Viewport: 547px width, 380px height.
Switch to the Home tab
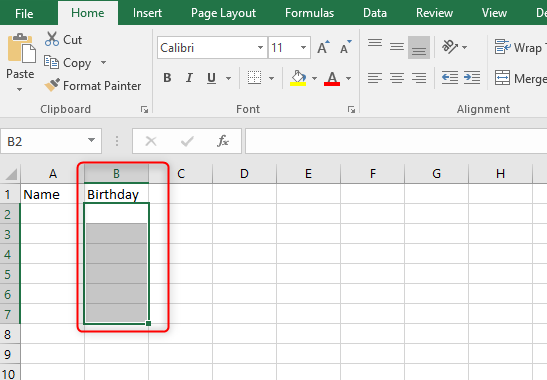click(x=88, y=13)
